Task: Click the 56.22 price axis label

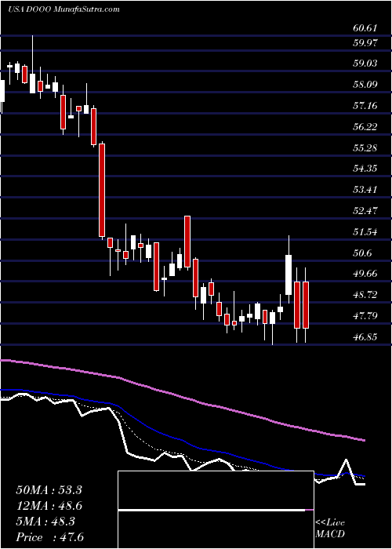Action: point(364,126)
